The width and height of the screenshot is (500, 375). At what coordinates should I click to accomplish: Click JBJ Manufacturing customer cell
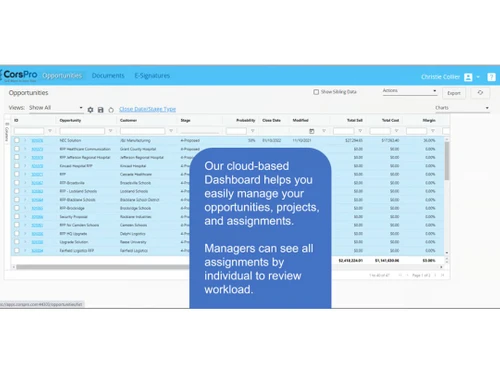[135, 141]
